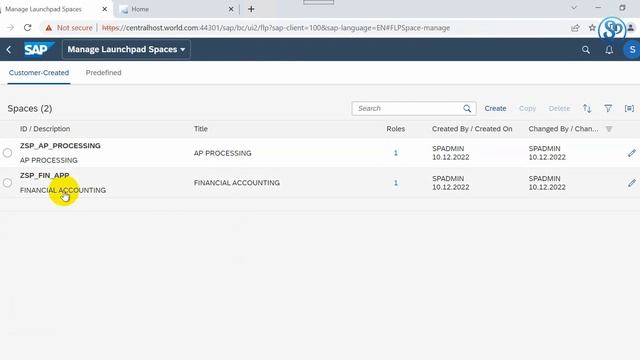Click the SAP logo

(x=38, y=49)
